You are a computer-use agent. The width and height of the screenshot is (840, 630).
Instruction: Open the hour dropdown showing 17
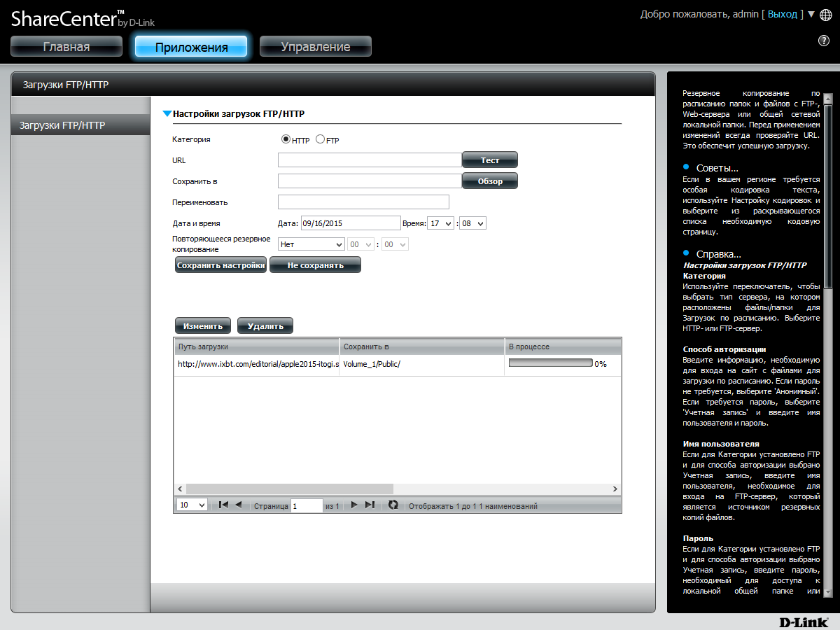coord(440,223)
